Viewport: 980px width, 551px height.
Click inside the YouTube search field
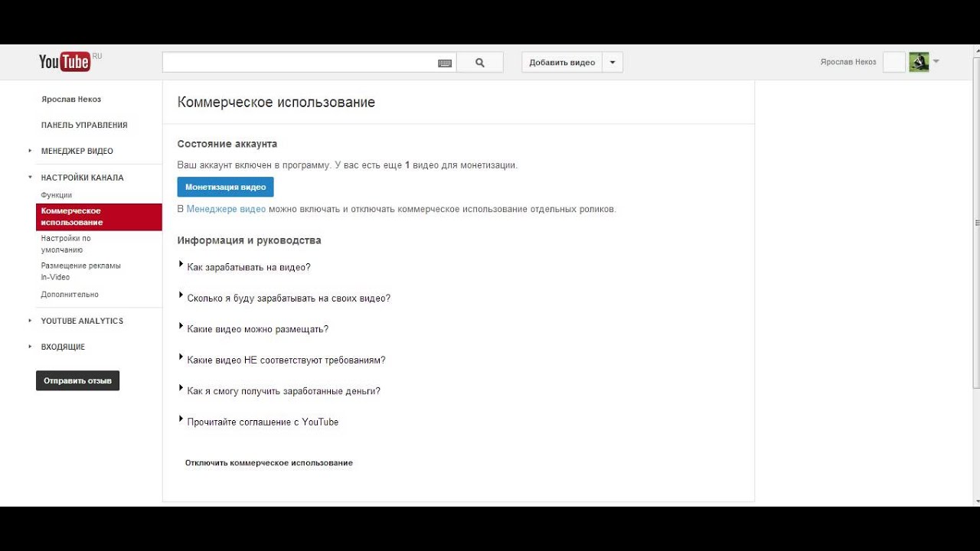point(299,63)
